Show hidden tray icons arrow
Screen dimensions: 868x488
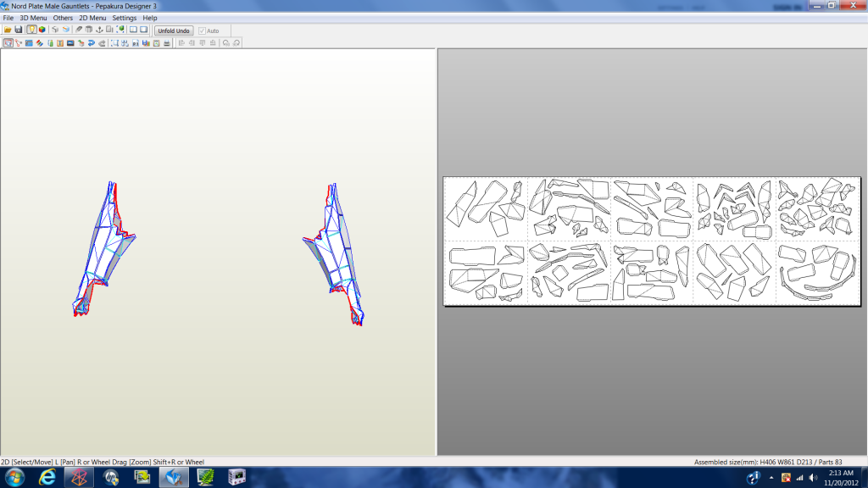pos(771,478)
